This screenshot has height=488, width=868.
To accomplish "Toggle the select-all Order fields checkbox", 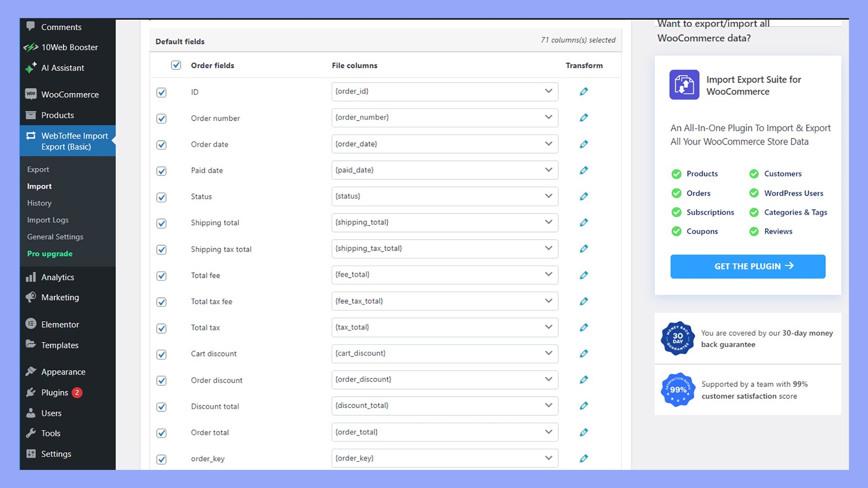I will [176, 66].
